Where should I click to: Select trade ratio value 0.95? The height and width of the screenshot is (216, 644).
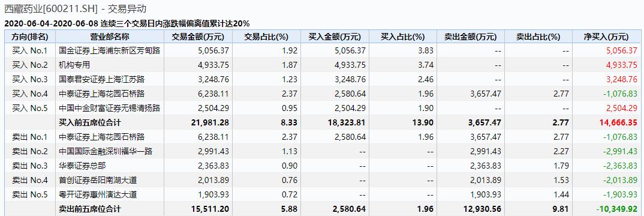coord(290,109)
